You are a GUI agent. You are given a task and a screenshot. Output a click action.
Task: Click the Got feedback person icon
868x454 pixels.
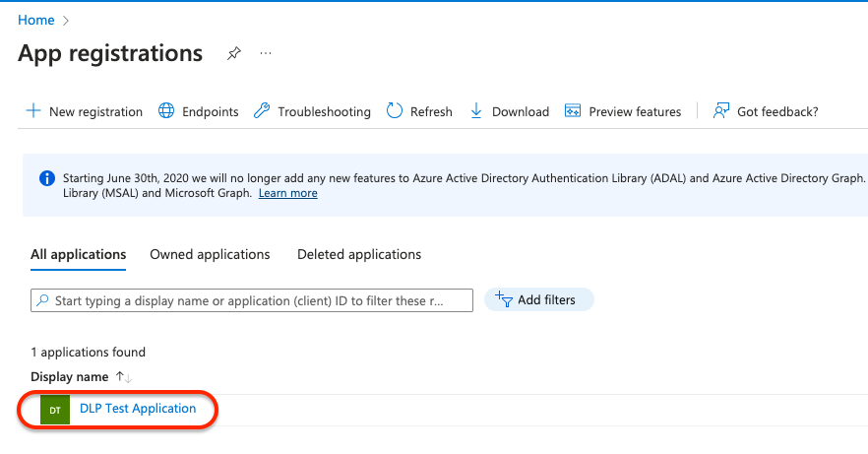[x=720, y=110]
